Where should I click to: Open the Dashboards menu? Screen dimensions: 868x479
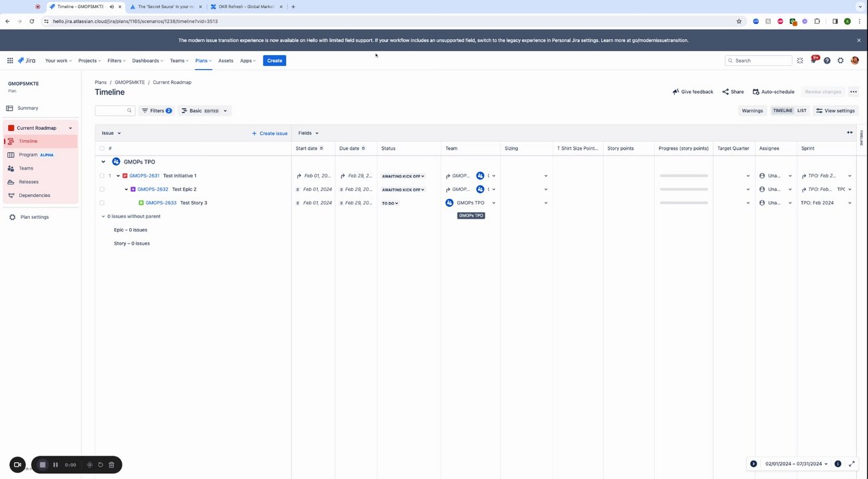[147, 61]
